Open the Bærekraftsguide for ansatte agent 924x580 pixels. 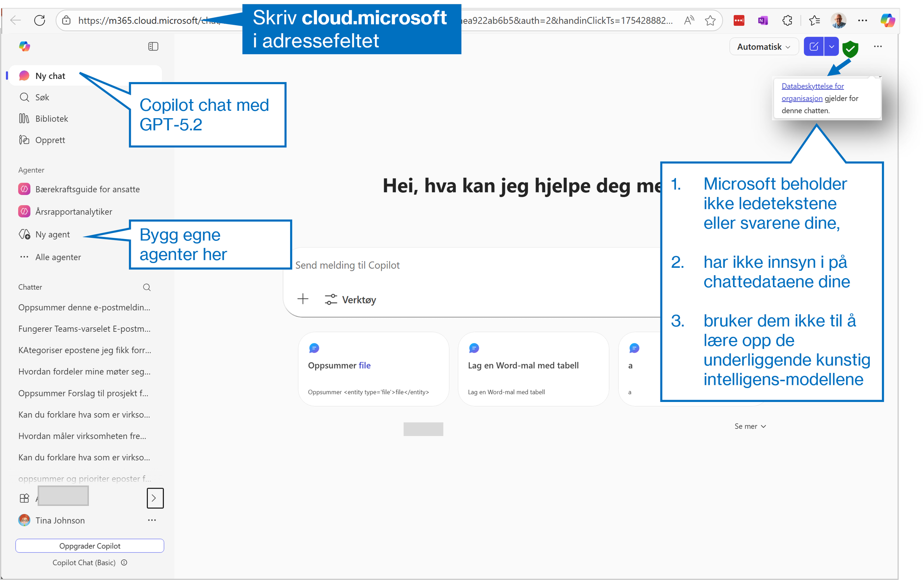(x=87, y=190)
